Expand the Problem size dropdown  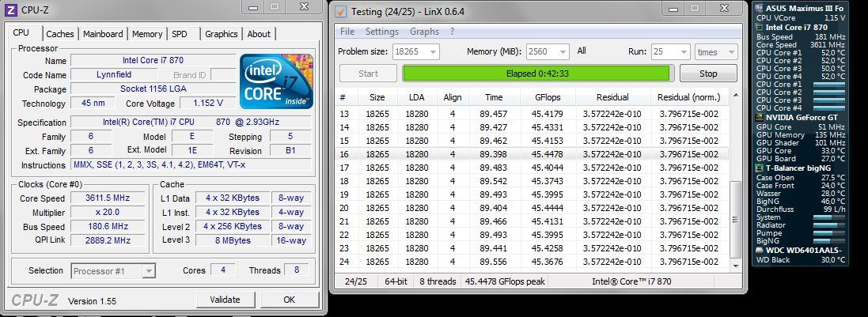[x=416, y=52]
